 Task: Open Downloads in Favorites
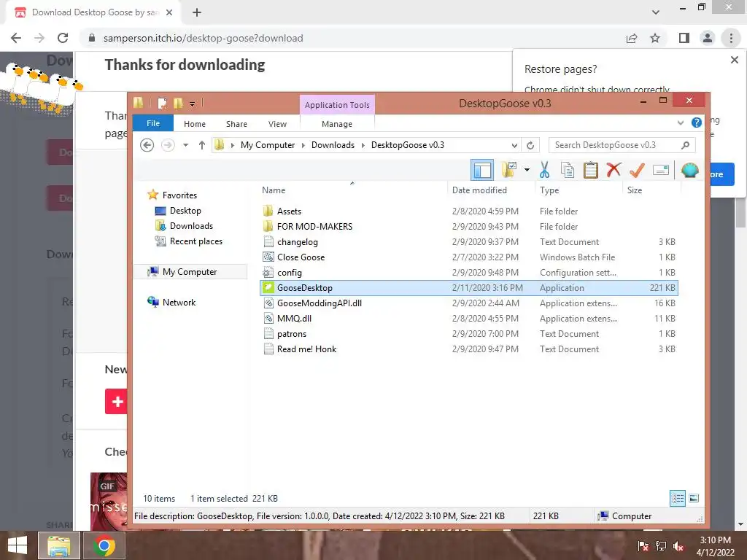tap(191, 226)
